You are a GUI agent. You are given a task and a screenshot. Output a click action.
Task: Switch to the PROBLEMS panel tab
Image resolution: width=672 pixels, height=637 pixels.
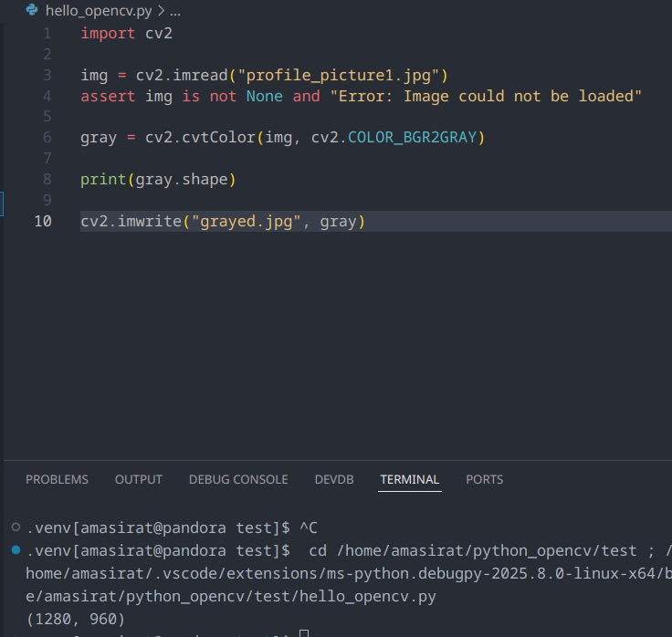[57, 479]
